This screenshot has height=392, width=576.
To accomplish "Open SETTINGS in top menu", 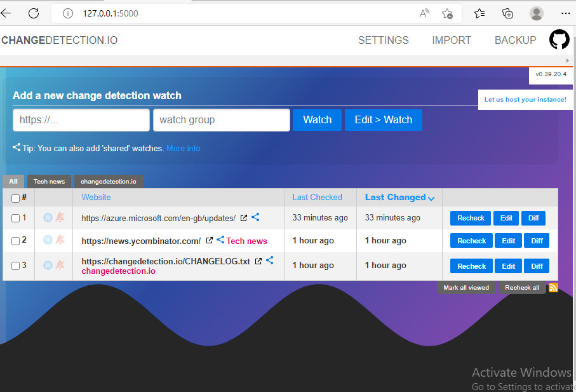I will [383, 40].
